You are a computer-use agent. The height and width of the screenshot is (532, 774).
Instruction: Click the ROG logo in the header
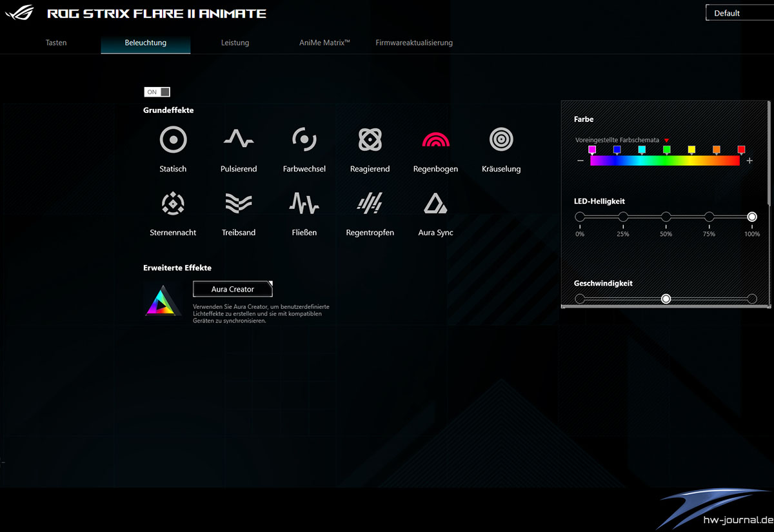coord(20,13)
